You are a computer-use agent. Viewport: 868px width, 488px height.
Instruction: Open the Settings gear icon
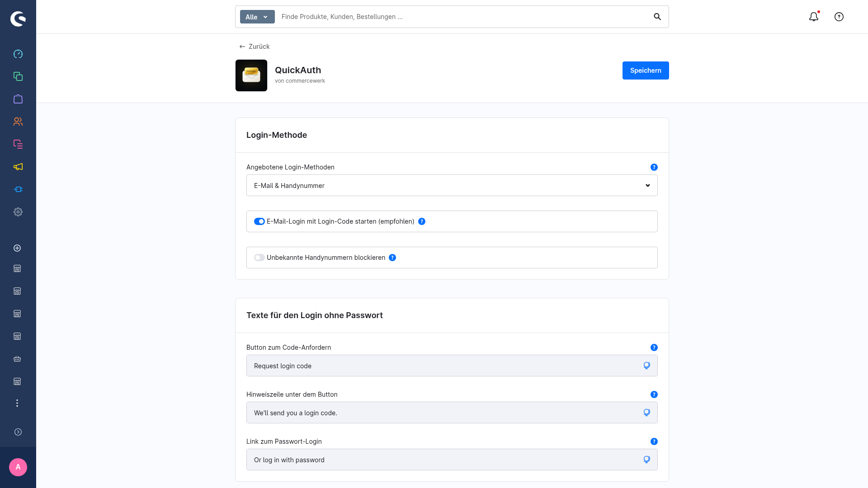pos(18,212)
